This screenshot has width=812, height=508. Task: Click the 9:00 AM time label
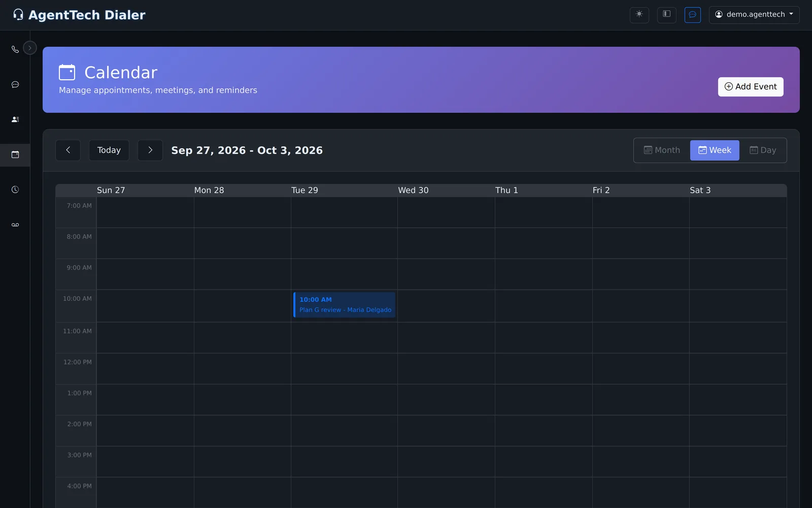point(79,268)
